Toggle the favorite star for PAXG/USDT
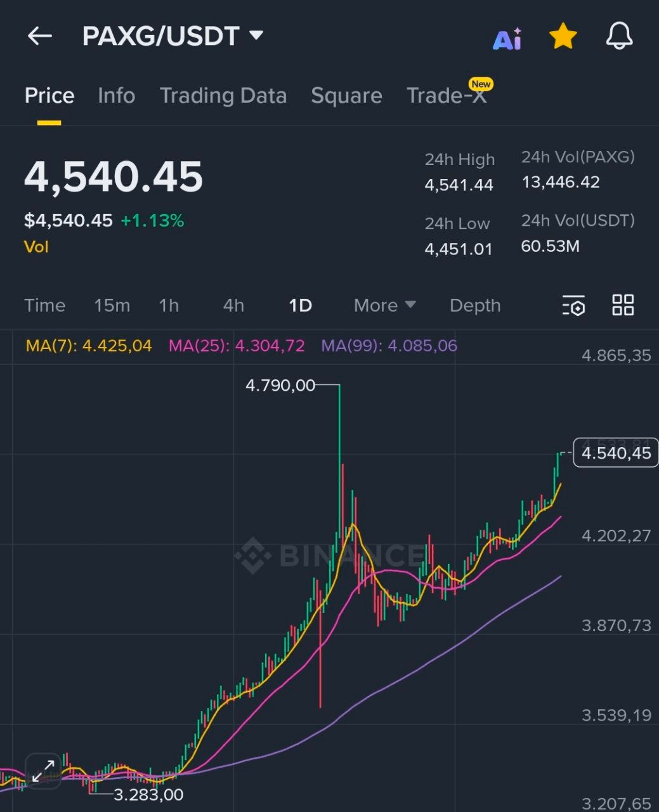659x812 pixels. coord(563,37)
